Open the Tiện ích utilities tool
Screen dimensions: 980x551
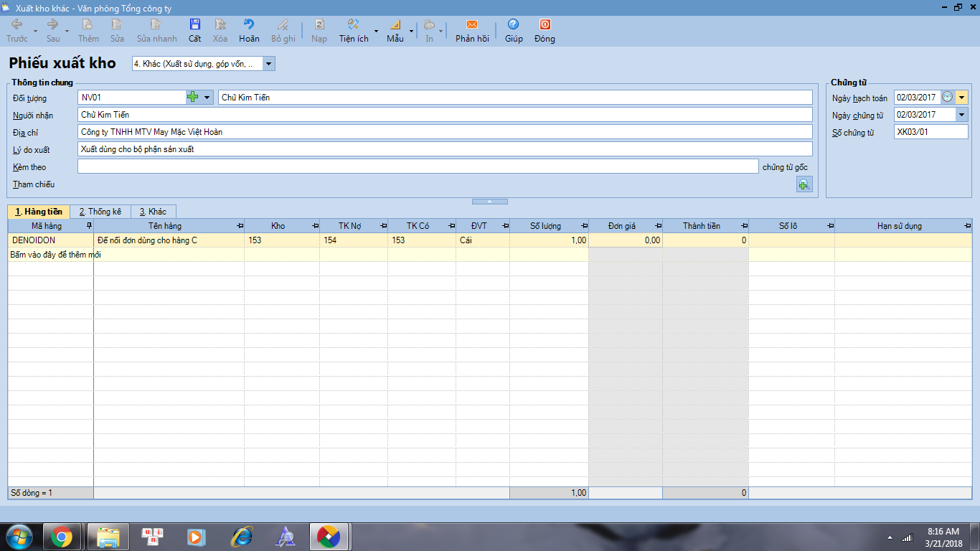click(354, 31)
